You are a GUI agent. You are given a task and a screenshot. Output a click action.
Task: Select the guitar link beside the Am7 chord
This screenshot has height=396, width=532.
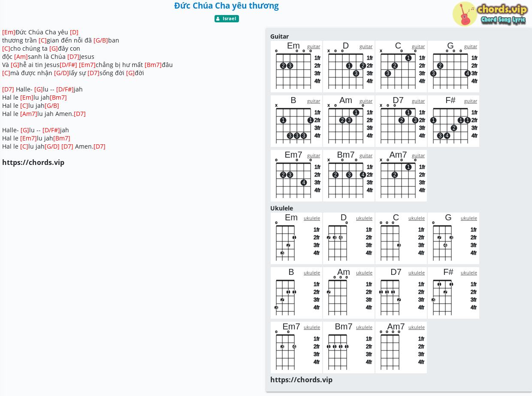coord(418,155)
